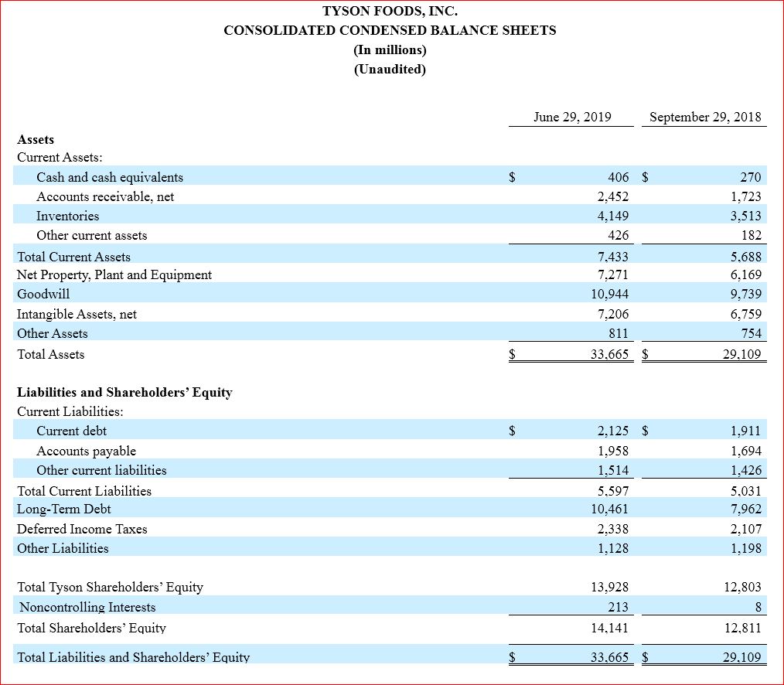Select 'Other current assets' label
784x685 pixels.
point(91,236)
